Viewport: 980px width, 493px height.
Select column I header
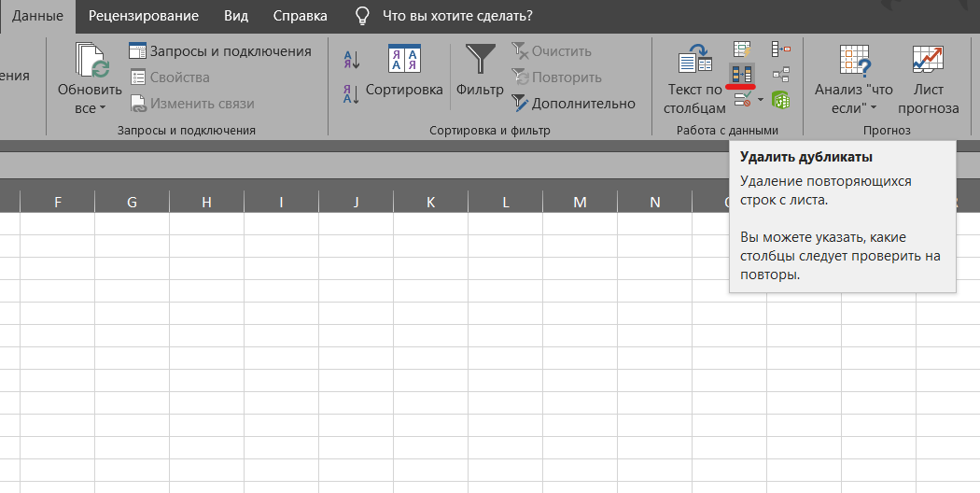click(x=281, y=202)
